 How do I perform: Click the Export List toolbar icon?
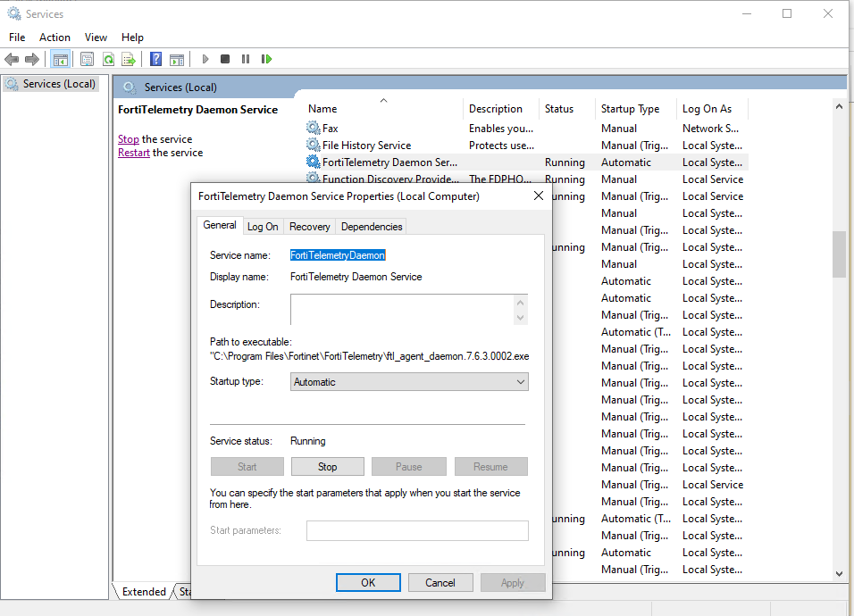[x=129, y=60]
